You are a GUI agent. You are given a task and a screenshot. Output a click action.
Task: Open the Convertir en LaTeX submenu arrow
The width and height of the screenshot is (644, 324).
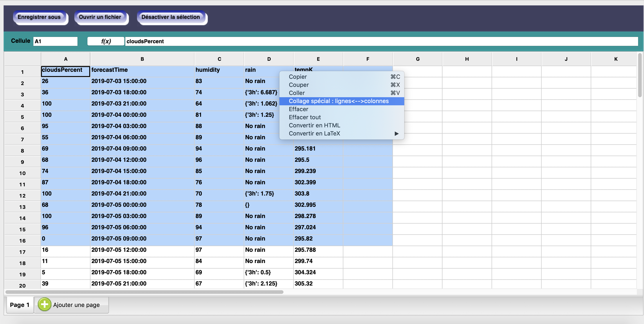coord(397,134)
